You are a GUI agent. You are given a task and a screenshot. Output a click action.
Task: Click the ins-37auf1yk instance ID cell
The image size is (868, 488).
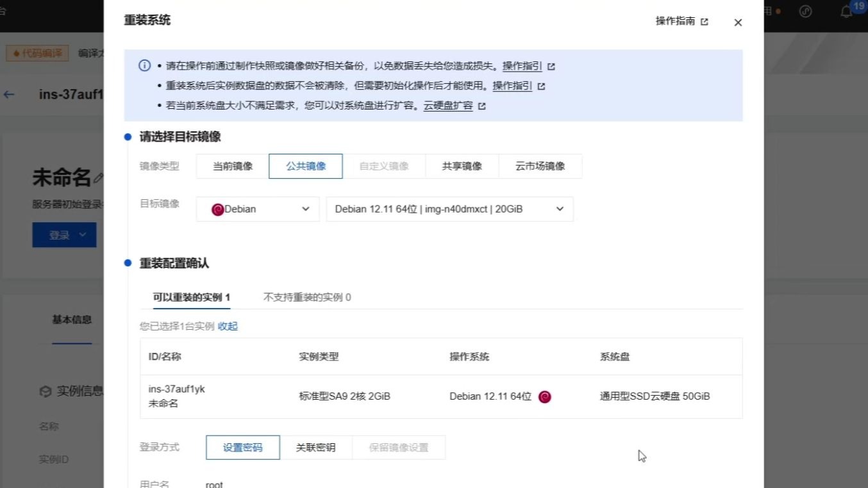176,389
